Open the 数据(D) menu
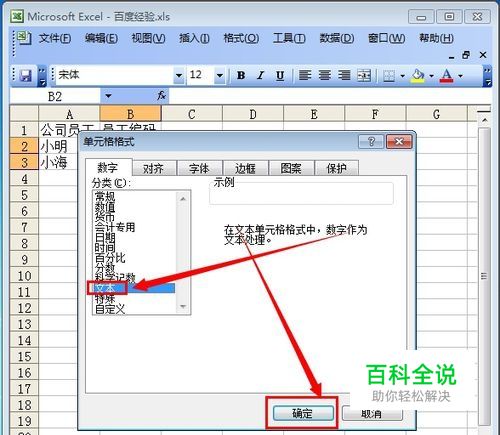The height and width of the screenshot is (435, 500). point(337,38)
